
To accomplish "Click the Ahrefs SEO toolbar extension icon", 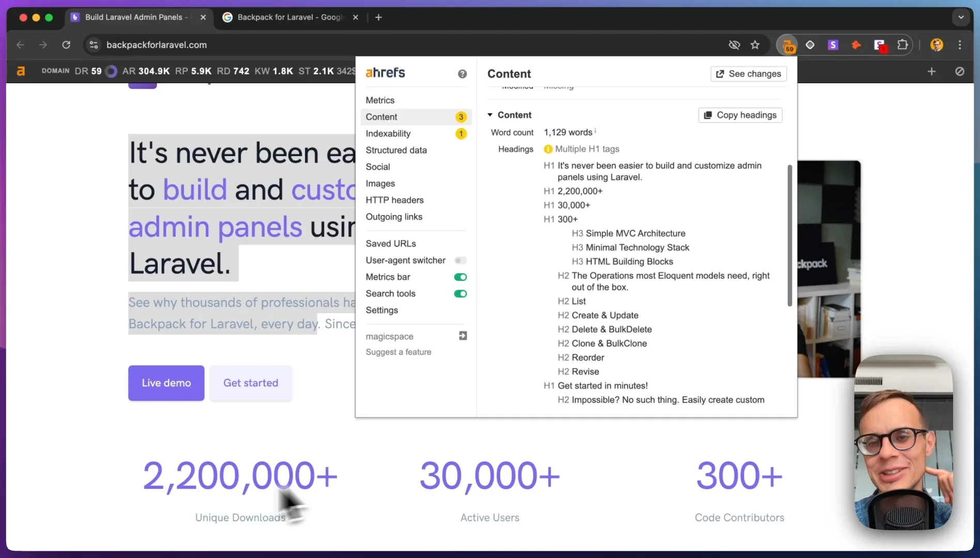I will click(x=788, y=45).
